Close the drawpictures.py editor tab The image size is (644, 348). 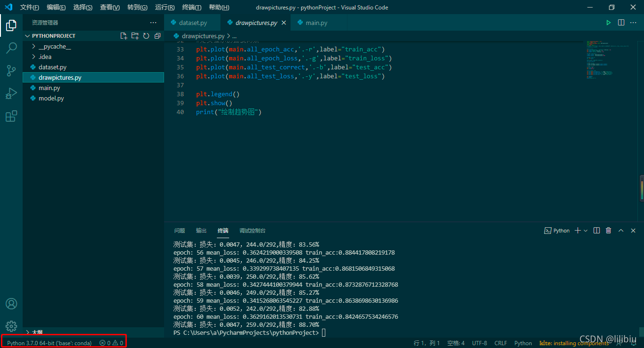click(284, 23)
